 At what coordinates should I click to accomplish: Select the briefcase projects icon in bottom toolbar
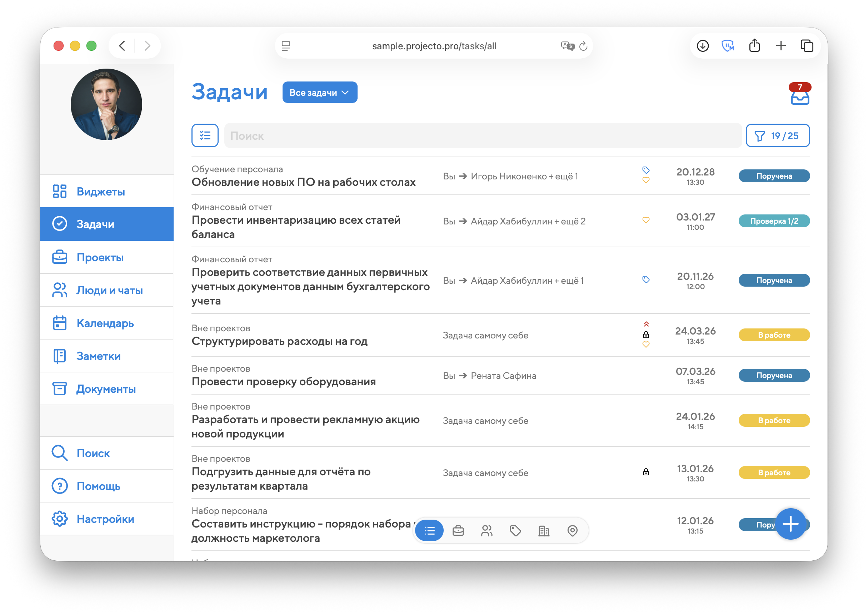[458, 530]
